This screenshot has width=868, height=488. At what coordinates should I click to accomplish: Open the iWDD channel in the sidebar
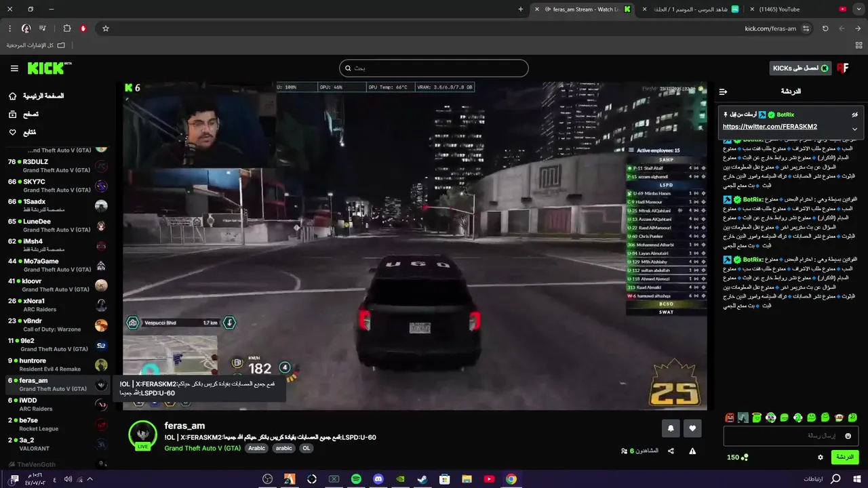click(57, 404)
